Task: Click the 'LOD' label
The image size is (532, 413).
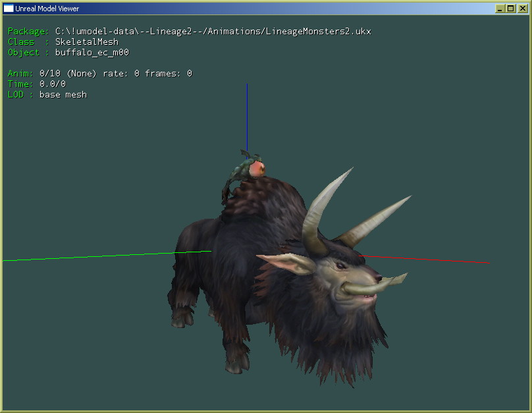Action: (16, 94)
